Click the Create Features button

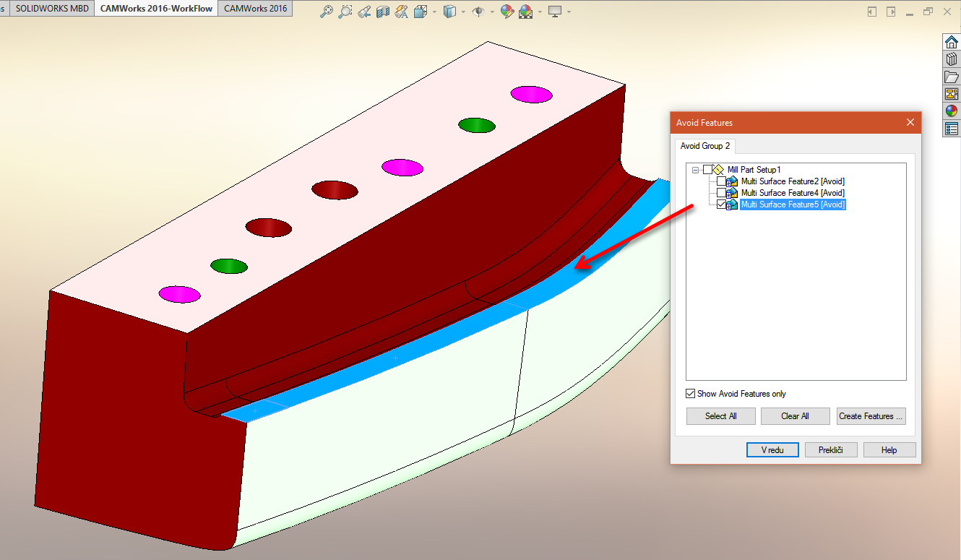(x=871, y=416)
